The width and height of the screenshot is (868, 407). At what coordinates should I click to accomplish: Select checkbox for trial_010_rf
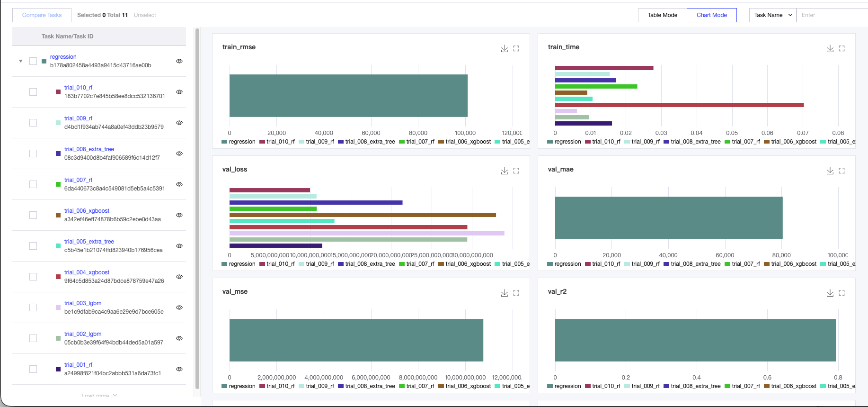pos(33,92)
